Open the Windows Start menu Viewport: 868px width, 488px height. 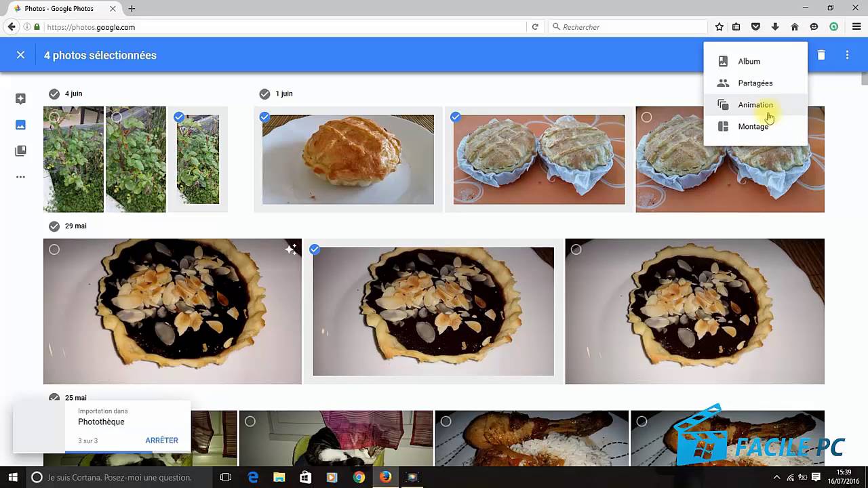point(13,477)
